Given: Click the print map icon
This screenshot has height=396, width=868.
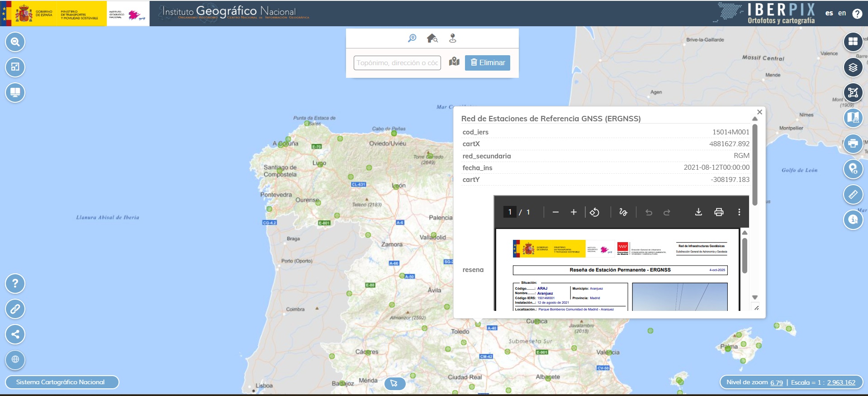Looking at the screenshot, I should 853,143.
